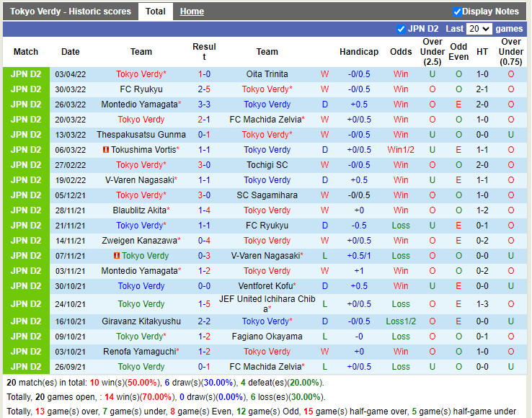Screen dimensions: 532x418
Task: Click the red card icon in the 07/11/21 row
Action: 117,256
